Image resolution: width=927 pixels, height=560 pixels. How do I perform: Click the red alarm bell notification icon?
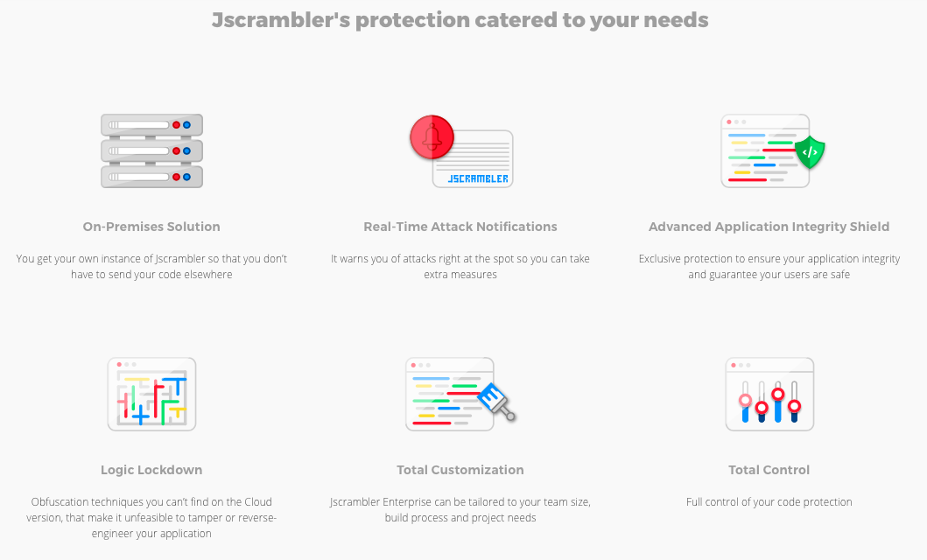coord(432,137)
